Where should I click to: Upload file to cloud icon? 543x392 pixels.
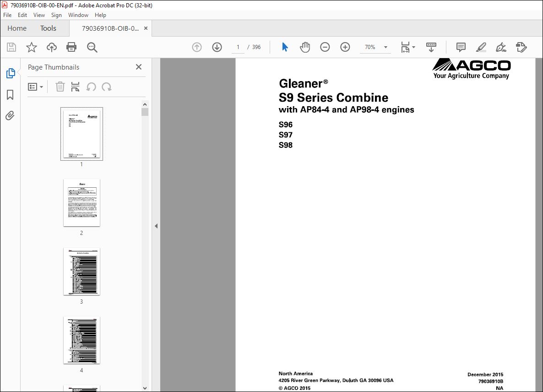[52, 47]
